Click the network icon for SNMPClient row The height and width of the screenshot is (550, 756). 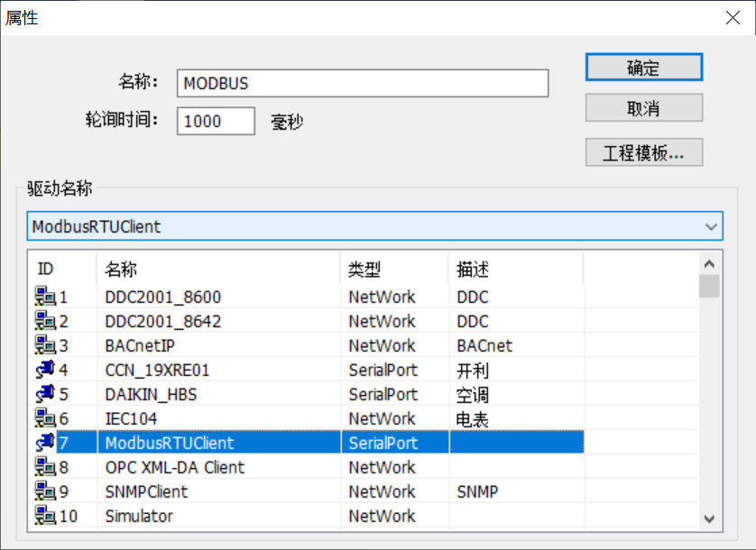tap(45, 491)
